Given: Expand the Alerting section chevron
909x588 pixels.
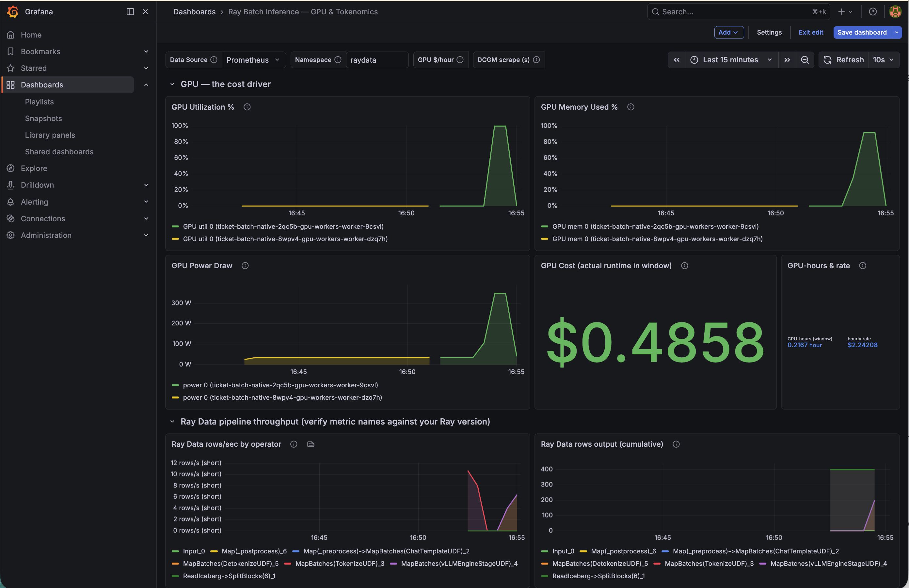Looking at the screenshot, I should pyautogui.click(x=146, y=202).
